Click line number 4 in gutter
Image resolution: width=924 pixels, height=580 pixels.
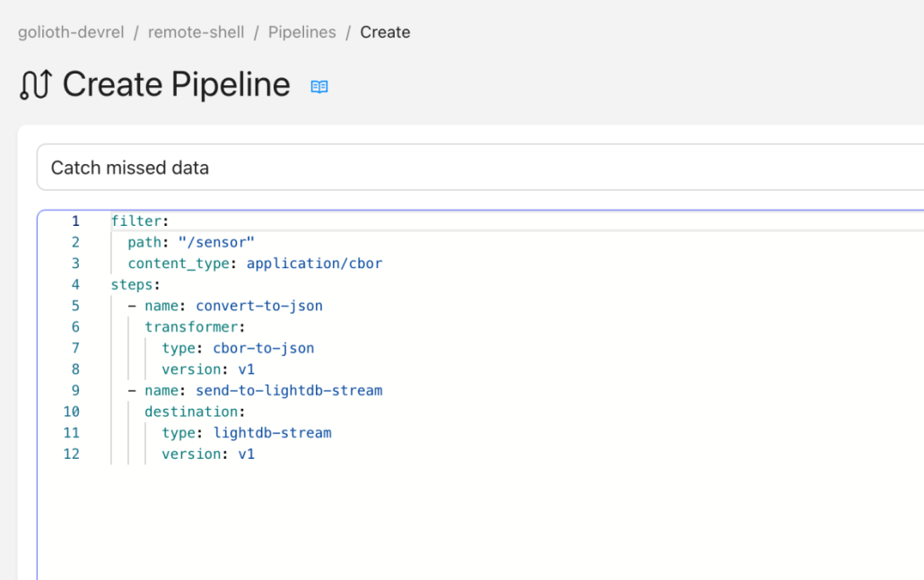coord(75,284)
